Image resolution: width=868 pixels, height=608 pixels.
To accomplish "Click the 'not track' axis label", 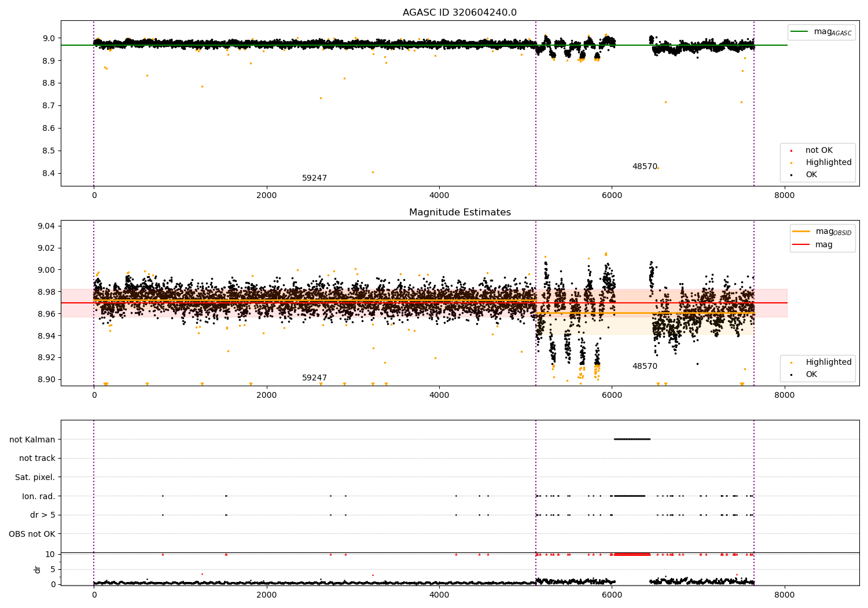I will coord(37,459).
